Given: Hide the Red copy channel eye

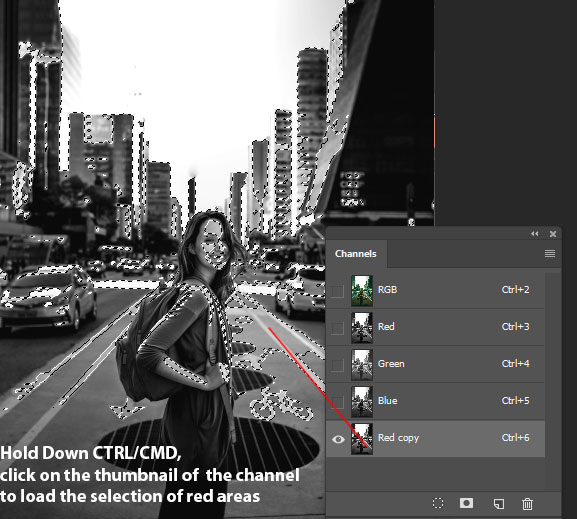Looking at the screenshot, I should point(338,439).
